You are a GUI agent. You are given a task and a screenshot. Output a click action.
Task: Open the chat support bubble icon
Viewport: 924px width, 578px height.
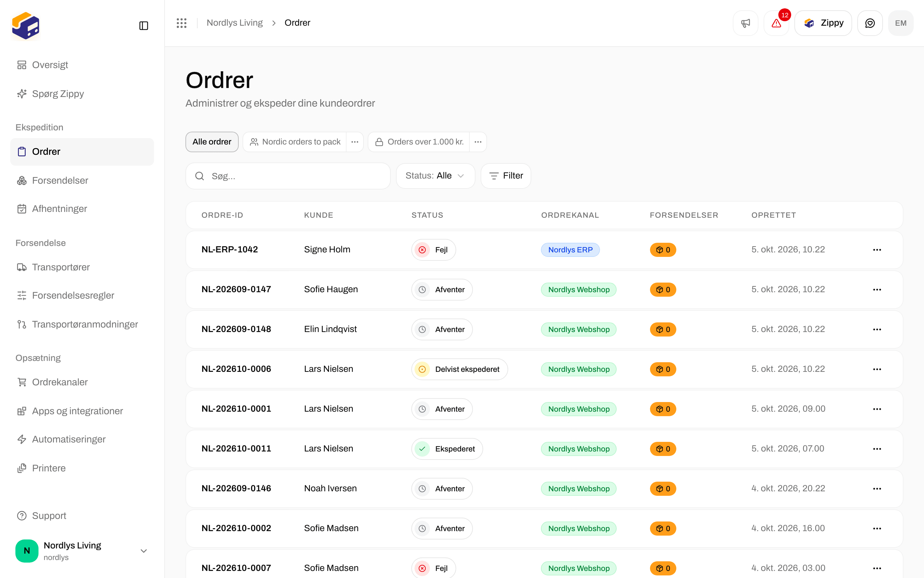pyautogui.click(x=870, y=23)
